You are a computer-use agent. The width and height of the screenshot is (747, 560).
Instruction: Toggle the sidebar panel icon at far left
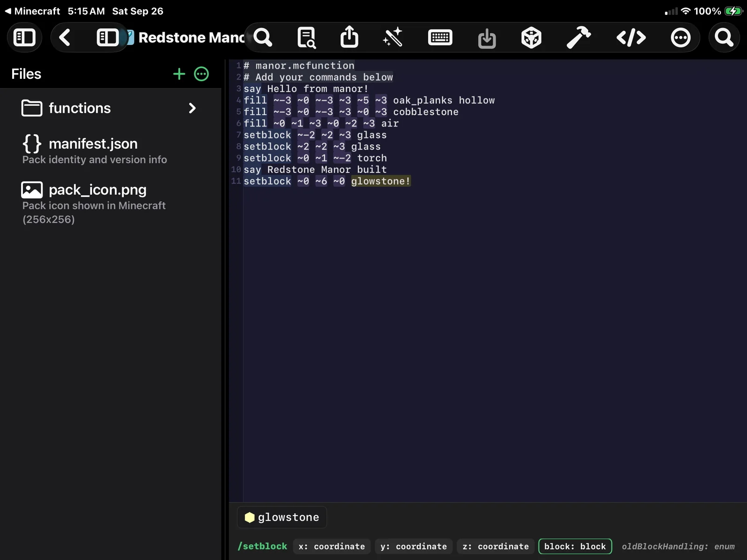24,37
